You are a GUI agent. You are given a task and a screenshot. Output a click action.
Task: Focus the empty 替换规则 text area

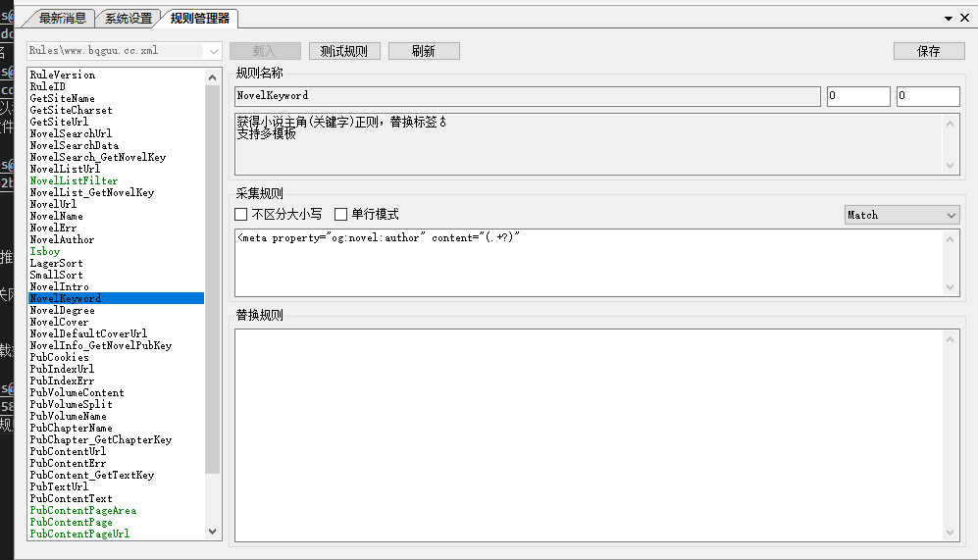tap(589, 433)
